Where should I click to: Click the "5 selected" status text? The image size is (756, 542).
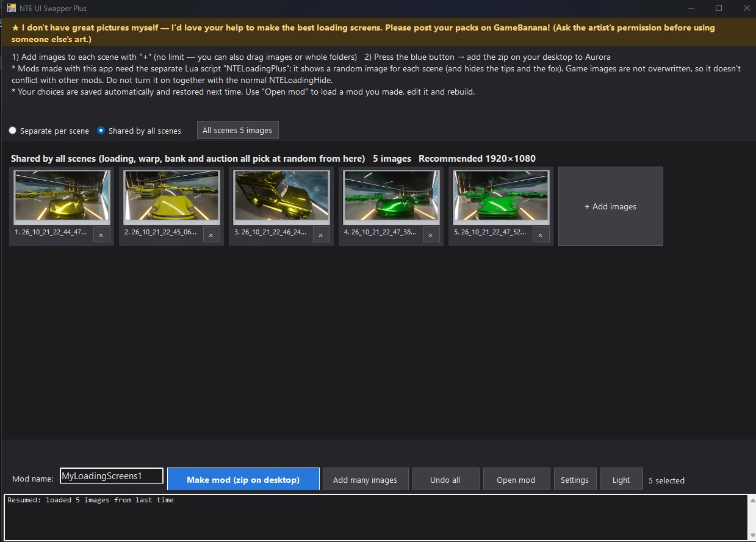666,480
